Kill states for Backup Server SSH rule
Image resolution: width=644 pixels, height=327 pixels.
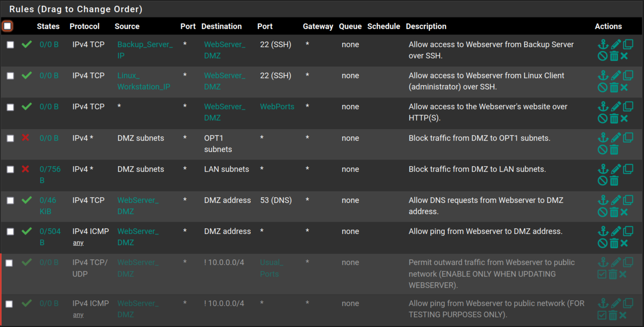624,56
